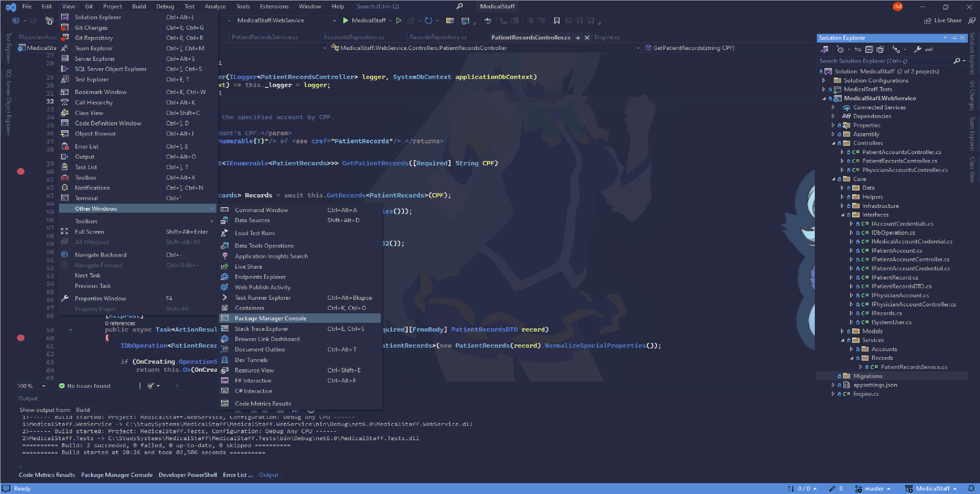Toggle pin on PatientRecordsController.cs tab
Viewport: 980px width, 494px height.
578,37
